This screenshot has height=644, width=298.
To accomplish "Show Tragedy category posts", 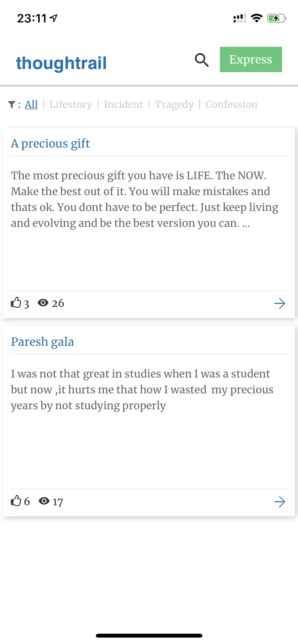I will [x=174, y=104].
